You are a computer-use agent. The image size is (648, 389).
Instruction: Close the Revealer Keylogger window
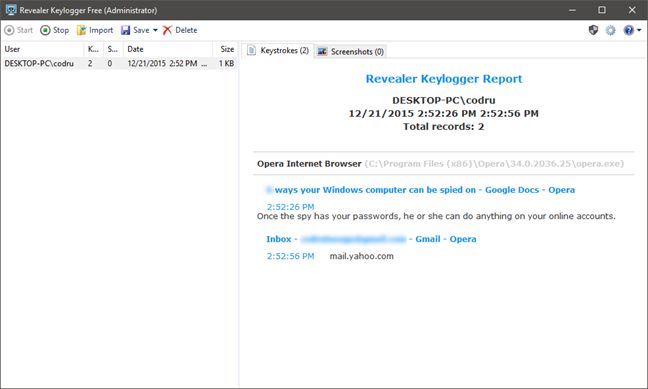[632, 10]
